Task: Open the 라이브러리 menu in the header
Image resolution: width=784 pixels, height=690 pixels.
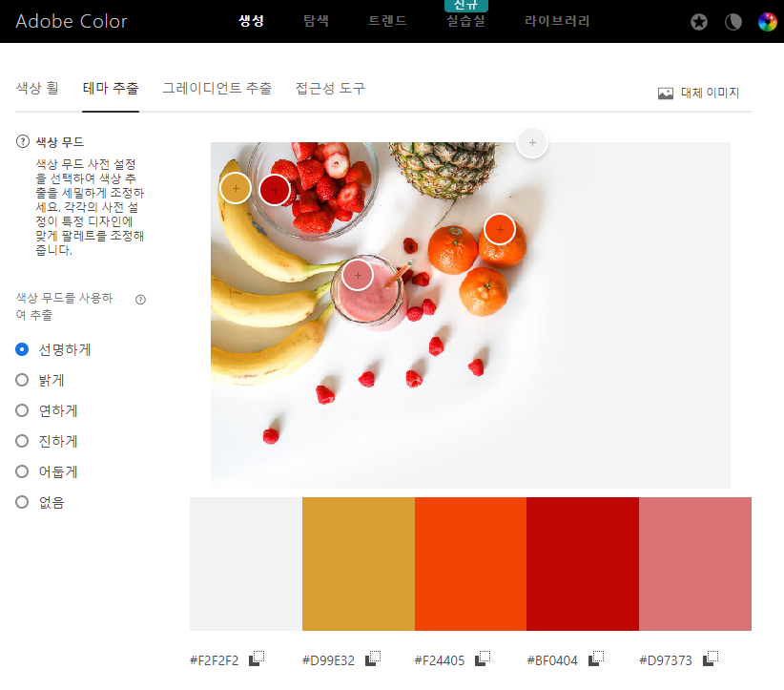Action: tap(557, 21)
